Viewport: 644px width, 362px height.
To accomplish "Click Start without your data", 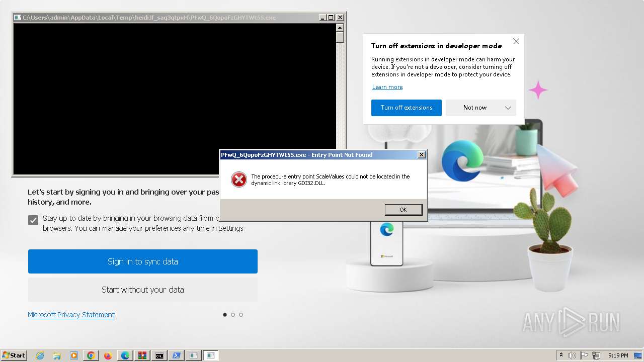I will point(143,290).
